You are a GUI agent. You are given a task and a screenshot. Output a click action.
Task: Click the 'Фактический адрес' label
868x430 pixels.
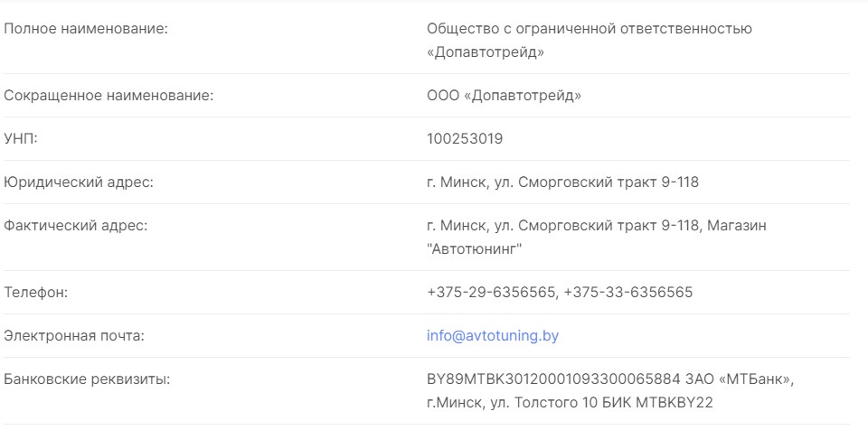pos(77,226)
